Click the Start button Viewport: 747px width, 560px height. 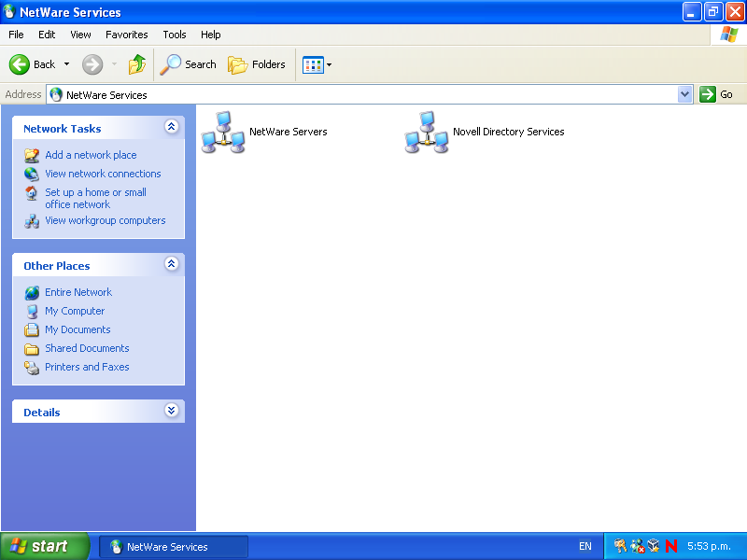pos(44,546)
